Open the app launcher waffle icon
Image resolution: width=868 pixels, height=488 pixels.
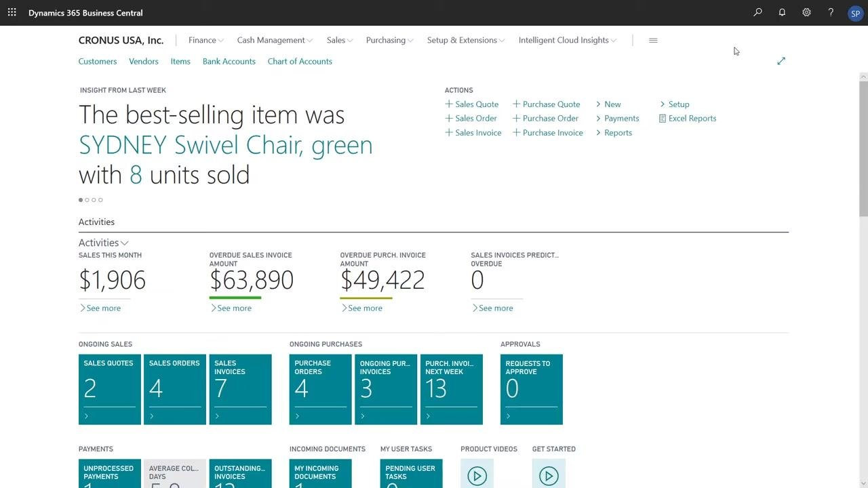(x=12, y=12)
